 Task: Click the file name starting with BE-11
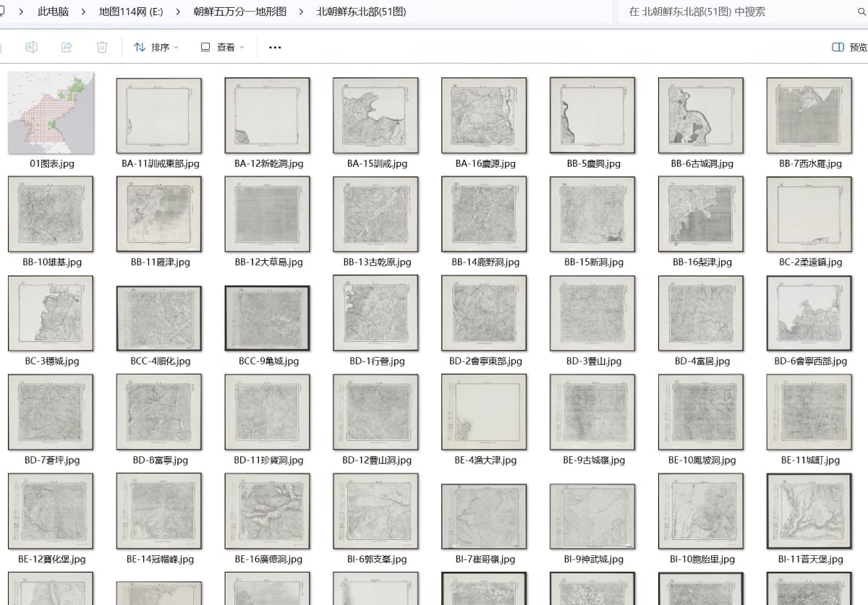tap(810, 460)
